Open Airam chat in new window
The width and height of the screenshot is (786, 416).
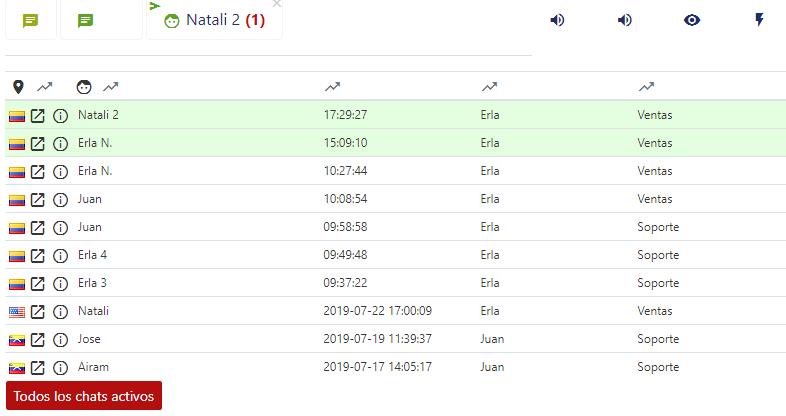37,368
